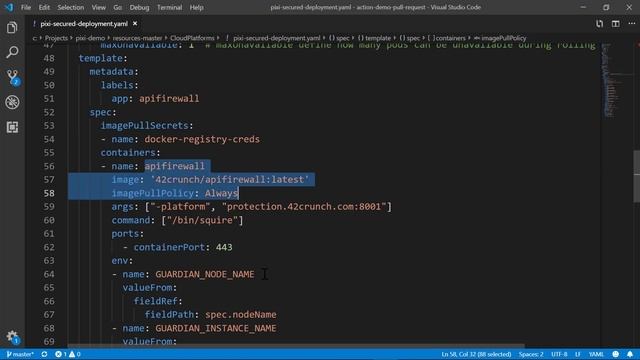Click line number 62 in the gutter
The image size is (640, 360).
[x=49, y=247]
